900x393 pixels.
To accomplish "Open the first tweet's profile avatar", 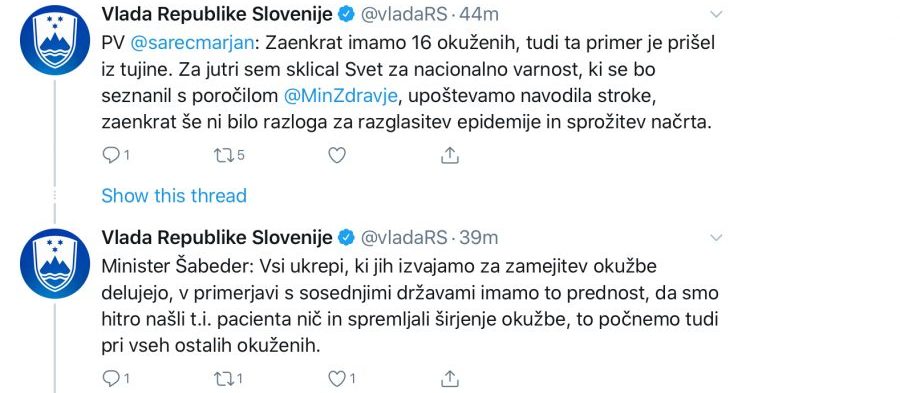I will click(x=55, y=40).
